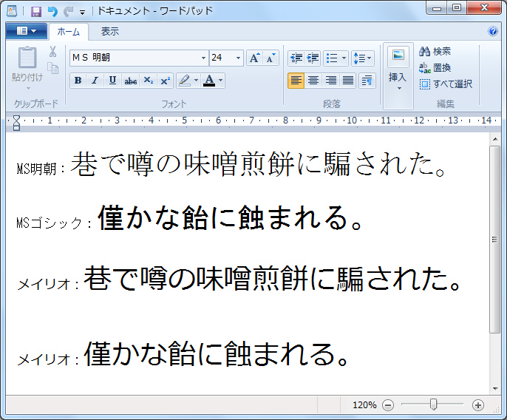Align text right
This screenshot has width=507, height=420.
[x=330, y=81]
